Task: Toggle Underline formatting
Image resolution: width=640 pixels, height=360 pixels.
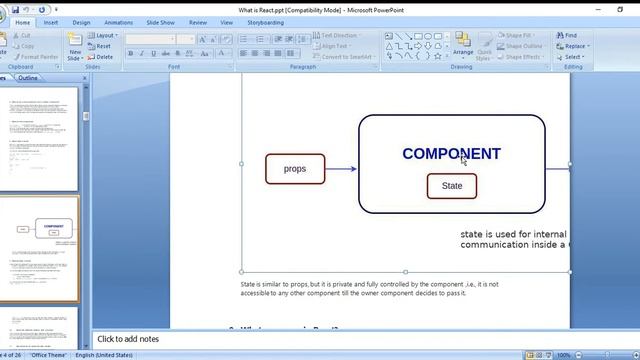Action: (x=153, y=53)
